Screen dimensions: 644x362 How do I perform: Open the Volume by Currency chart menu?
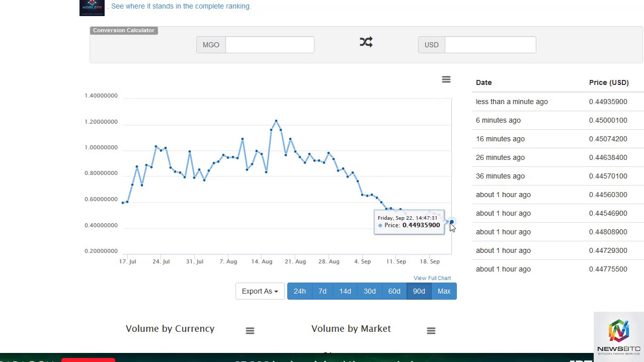tap(250, 330)
